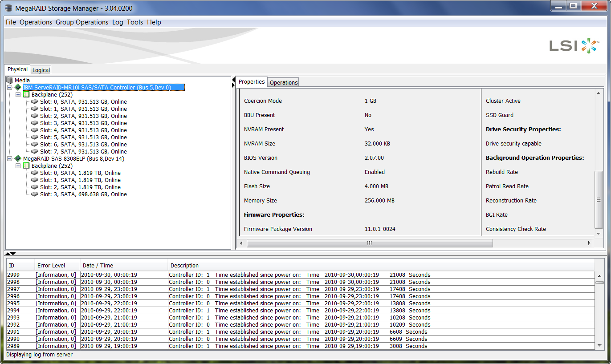Click the drive icon for Slot 0, 931.513 GB

pos(35,101)
